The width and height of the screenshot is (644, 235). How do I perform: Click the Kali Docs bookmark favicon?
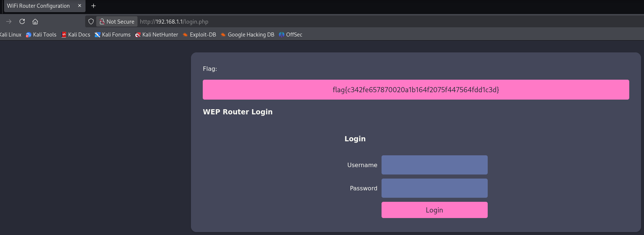click(64, 35)
